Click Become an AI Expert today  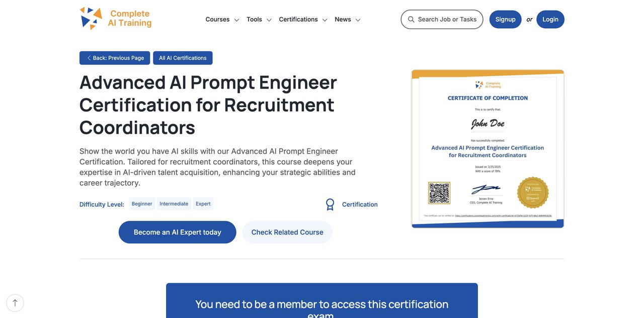[x=177, y=232]
